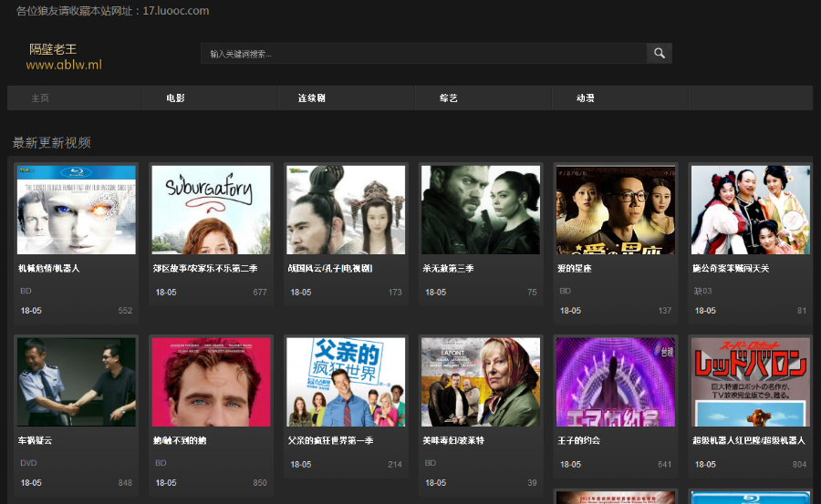Open the 王子的约会 purple poster thumbnail

pos(615,382)
